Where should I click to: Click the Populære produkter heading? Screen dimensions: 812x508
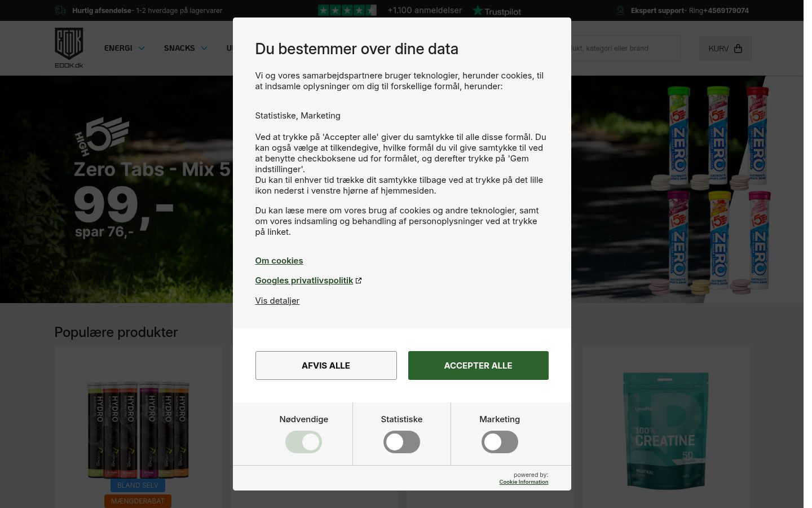(116, 332)
